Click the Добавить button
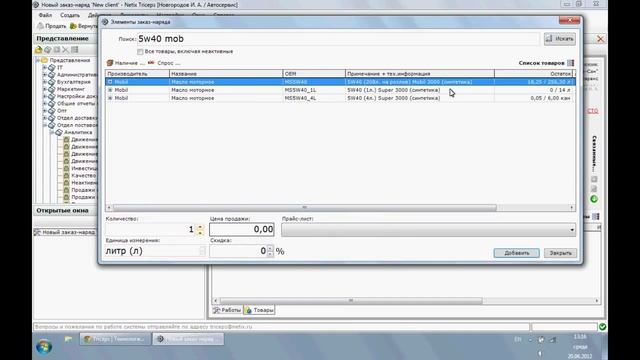This screenshot has height=360, width=640. [516, 253]
